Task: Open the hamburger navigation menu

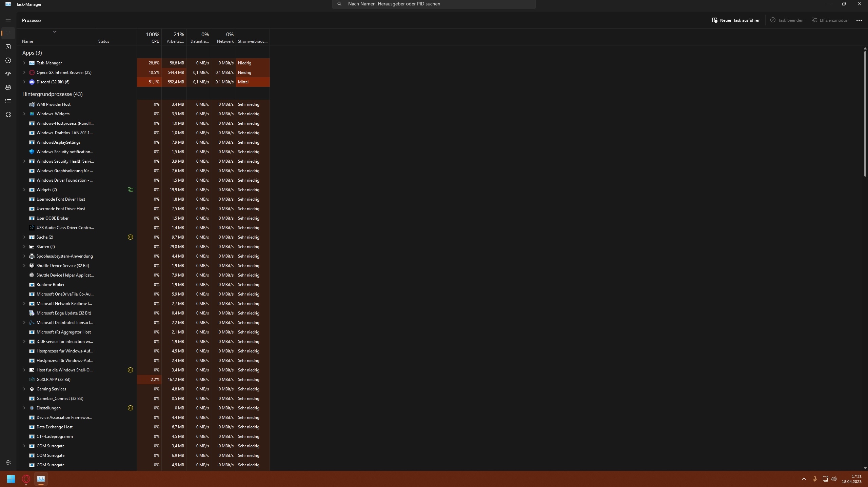Action: coord(8,20)
